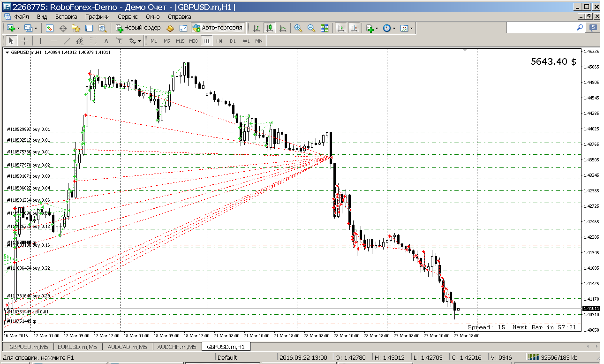The image size is (604, 364).
Task: Open the Сервис menu
Action: pos(128,16)
